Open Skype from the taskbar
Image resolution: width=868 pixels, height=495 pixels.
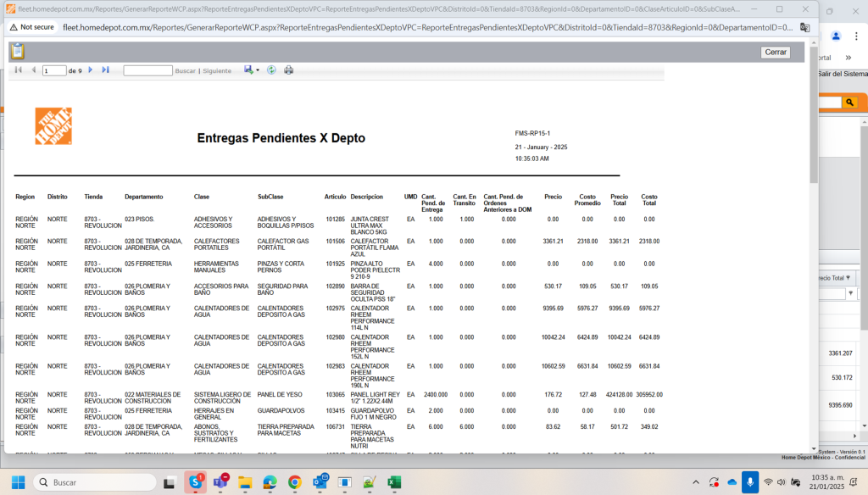(x=196, y=482)
